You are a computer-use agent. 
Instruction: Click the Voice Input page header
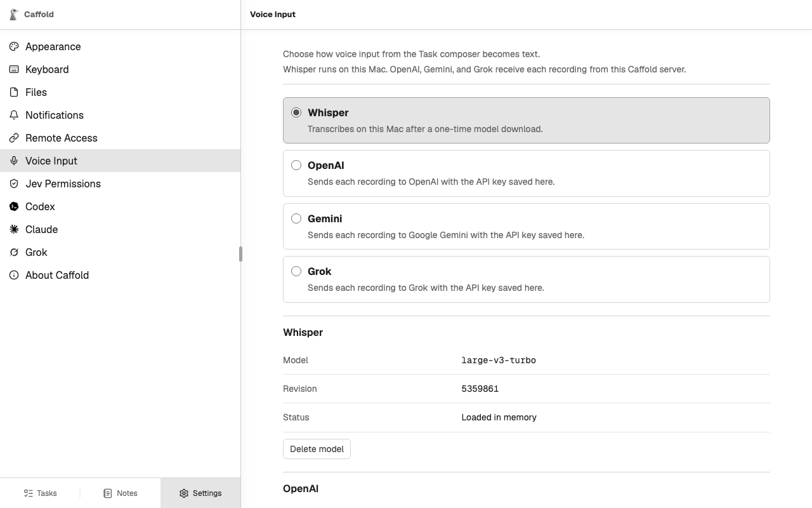point(273,14)
